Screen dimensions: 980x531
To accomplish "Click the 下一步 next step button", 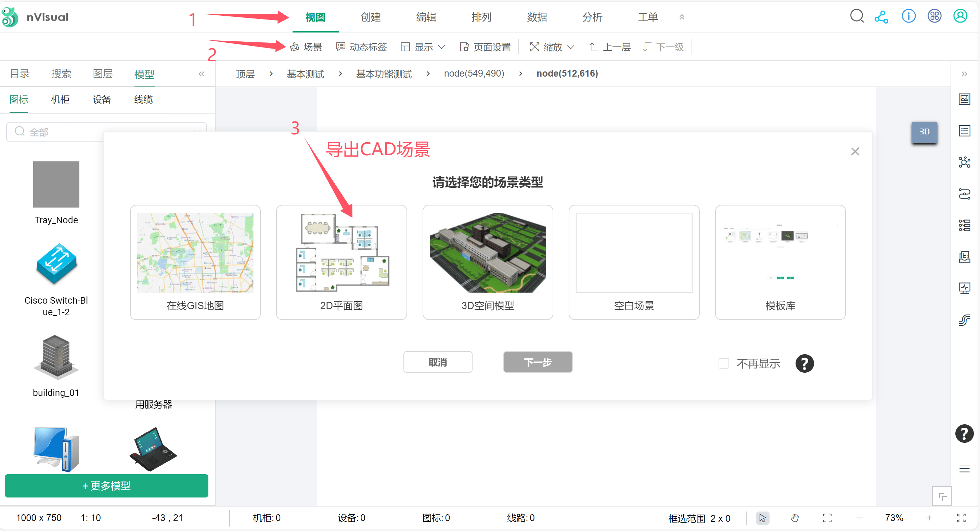I will [x=538, y=362].
